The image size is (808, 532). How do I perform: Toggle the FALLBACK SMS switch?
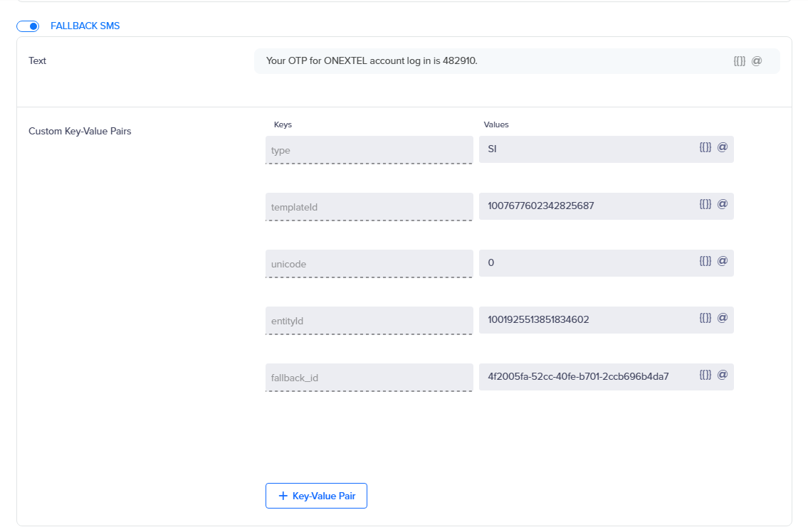point(28,26)
